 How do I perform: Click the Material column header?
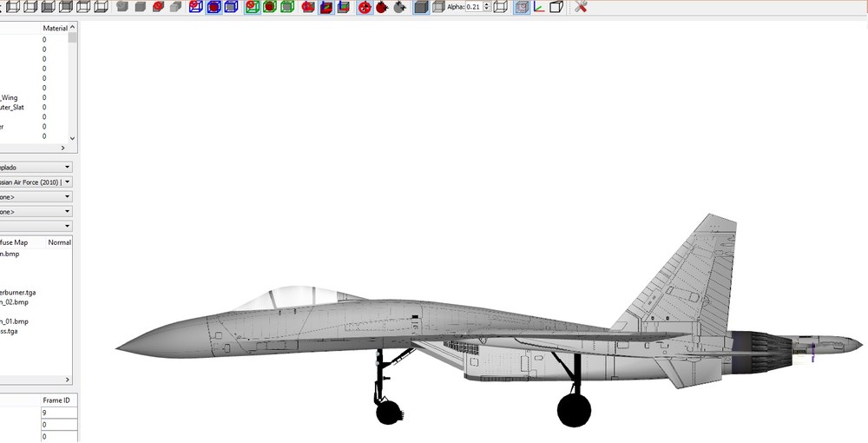point(55,28)
